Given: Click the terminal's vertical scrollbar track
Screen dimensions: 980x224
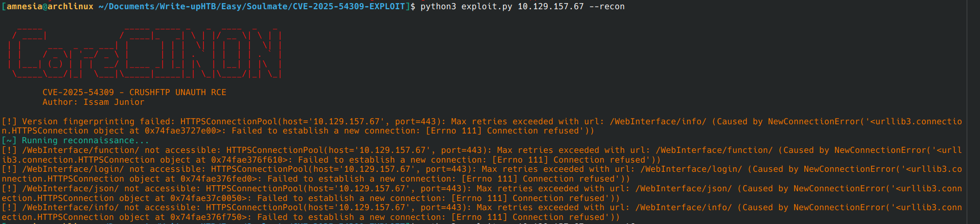Looking at the screenshot, I should pos(973,112).
